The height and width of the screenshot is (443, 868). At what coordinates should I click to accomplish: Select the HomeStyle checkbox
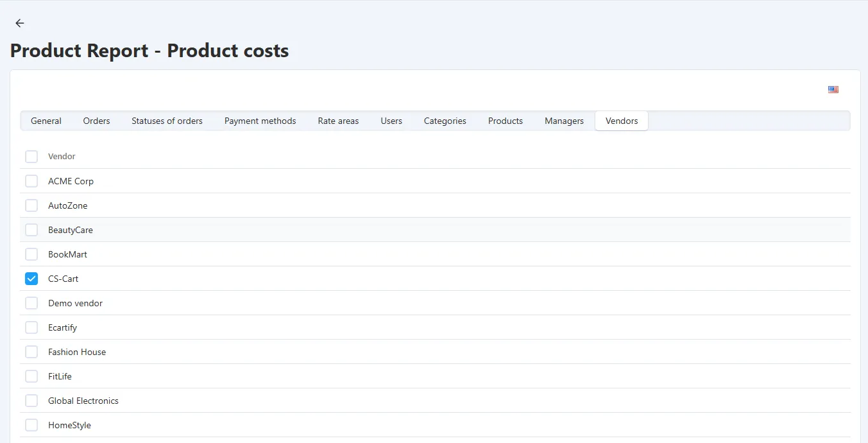[x=31, y=425]
